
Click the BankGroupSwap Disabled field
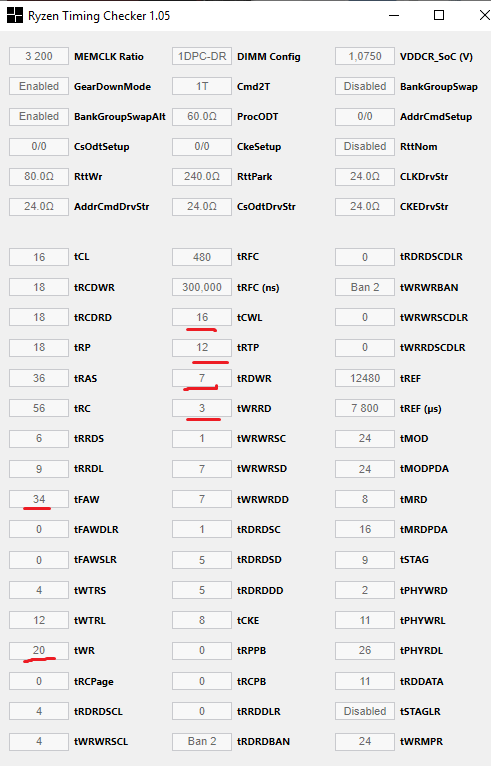tap(365, 86)
